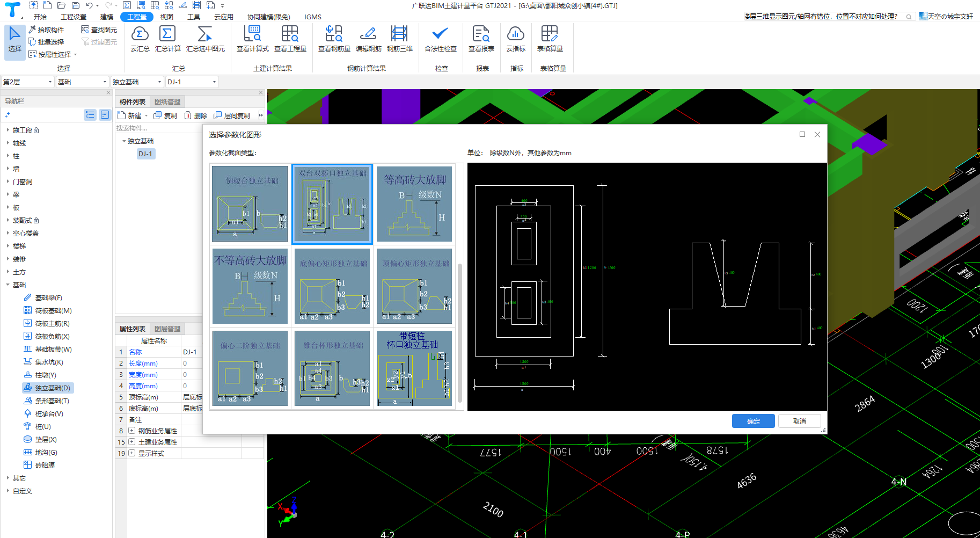Run 合法性检查 check

pyautogui.click(x=440, y=39)
